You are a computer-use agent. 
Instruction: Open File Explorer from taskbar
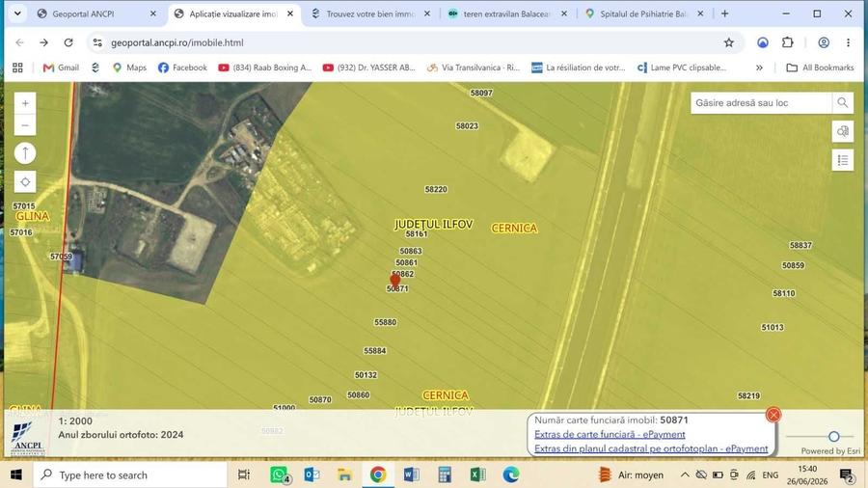(x=344, y=474)
